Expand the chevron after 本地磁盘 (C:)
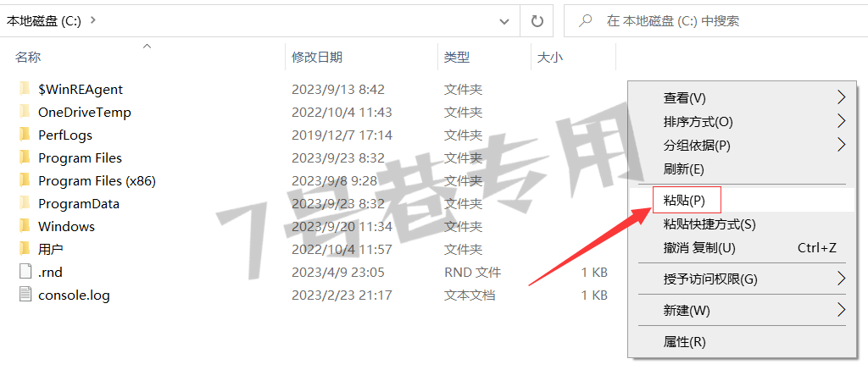The image size is (868, 392). coord(92,20)
